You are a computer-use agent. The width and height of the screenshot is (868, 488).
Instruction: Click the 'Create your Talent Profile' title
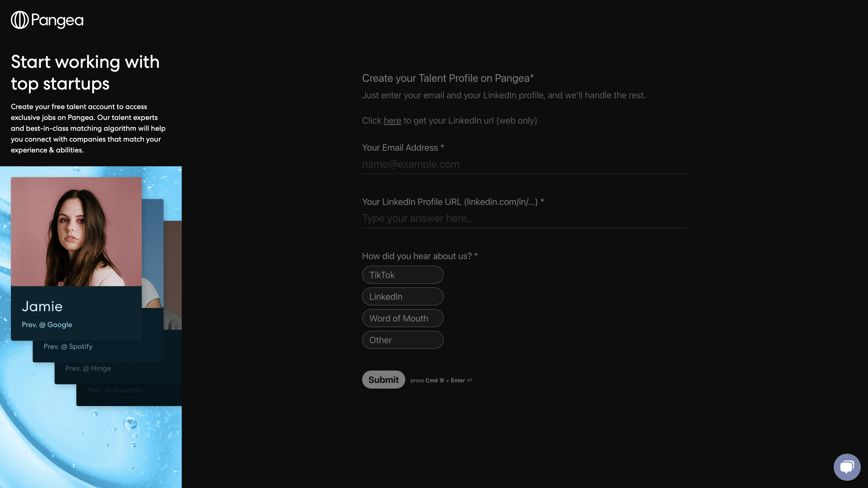(x=448, y=78)
